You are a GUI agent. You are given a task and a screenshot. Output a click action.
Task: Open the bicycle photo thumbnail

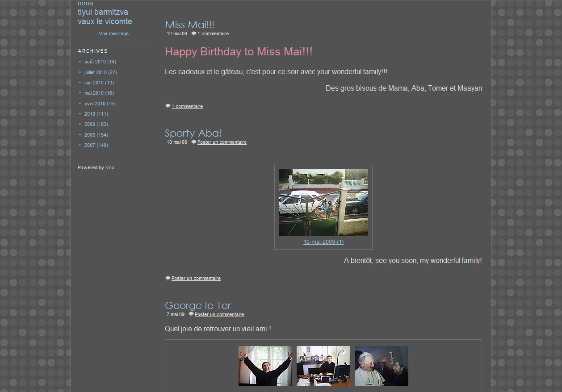[323, 202]
